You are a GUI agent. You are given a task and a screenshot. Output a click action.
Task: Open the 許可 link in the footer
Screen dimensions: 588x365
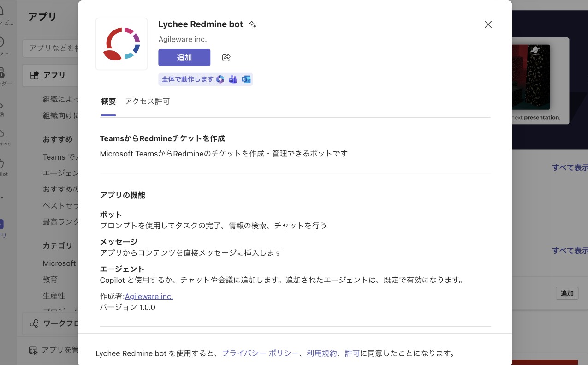pos(352,353)
